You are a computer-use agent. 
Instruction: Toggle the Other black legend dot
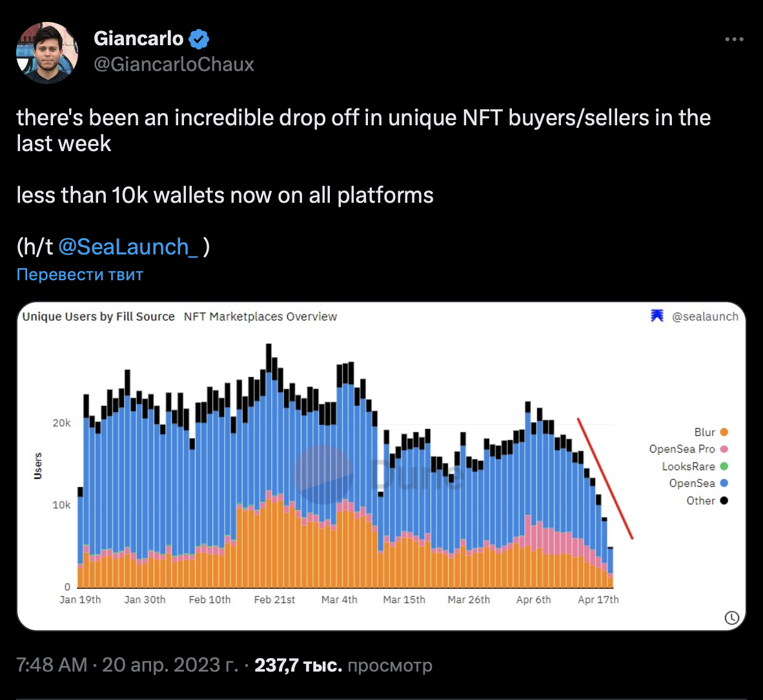[724, 500]
